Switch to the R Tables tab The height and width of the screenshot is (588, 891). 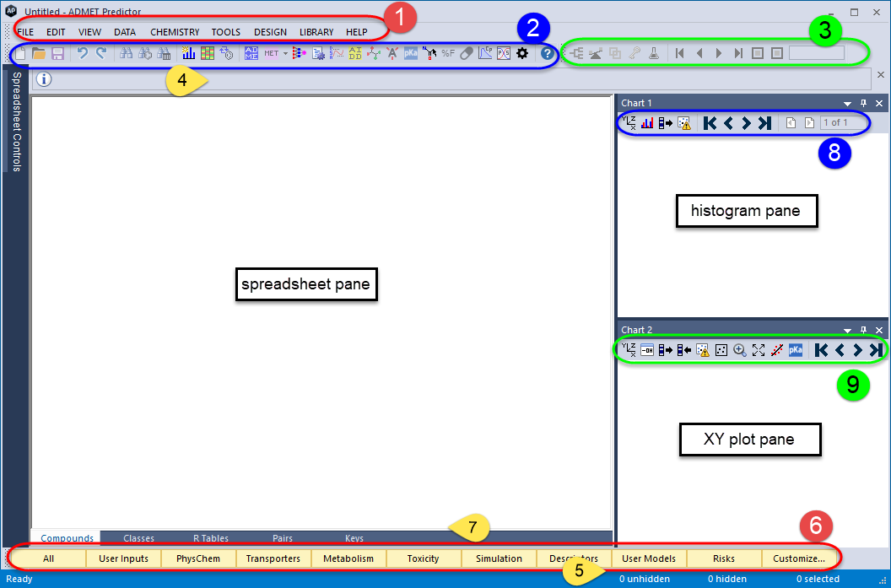pos(211,538)
